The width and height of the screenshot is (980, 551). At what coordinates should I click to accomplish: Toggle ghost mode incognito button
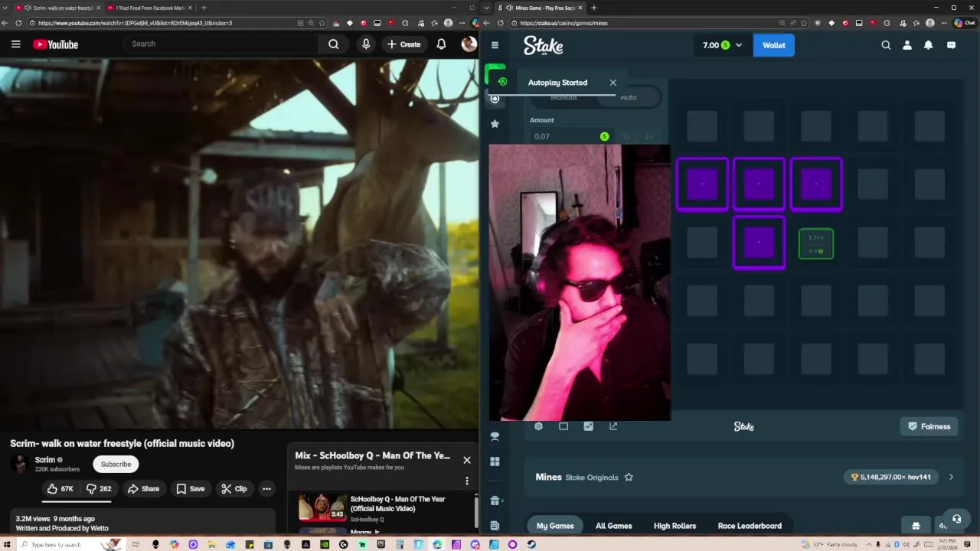[916, 526]
